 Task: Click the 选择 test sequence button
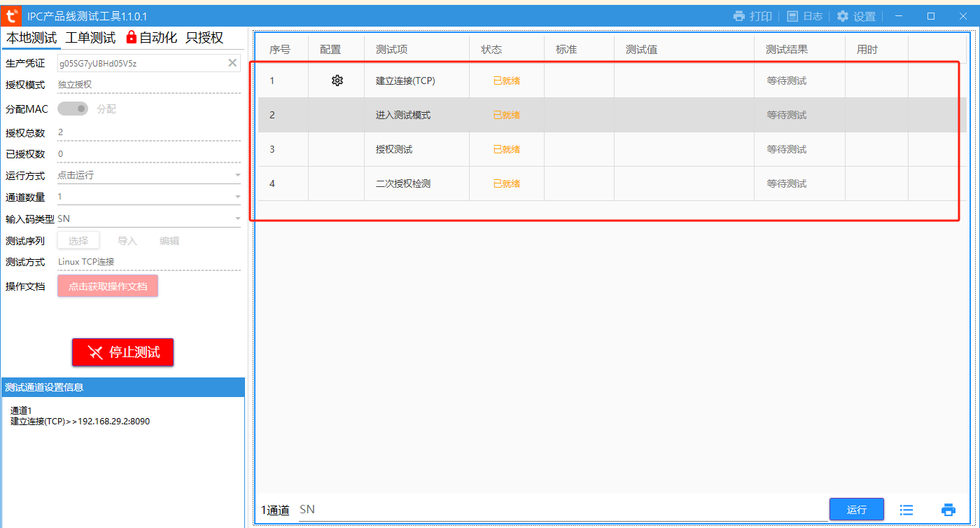click(x=78, y=240)
